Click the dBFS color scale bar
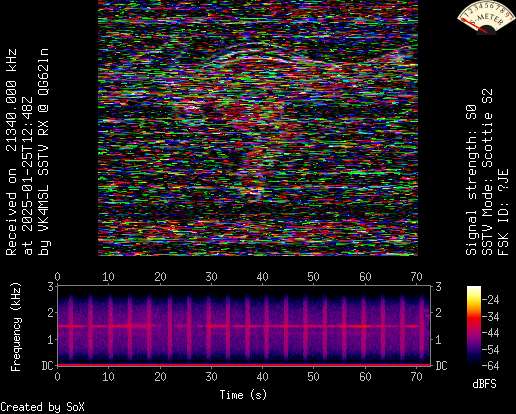Screen dimensions: 516x414 [x=474, y=327]
